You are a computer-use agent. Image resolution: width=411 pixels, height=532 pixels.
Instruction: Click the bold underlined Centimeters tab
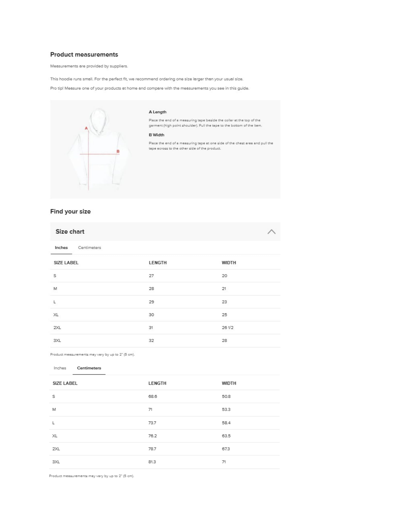(89, 368)
